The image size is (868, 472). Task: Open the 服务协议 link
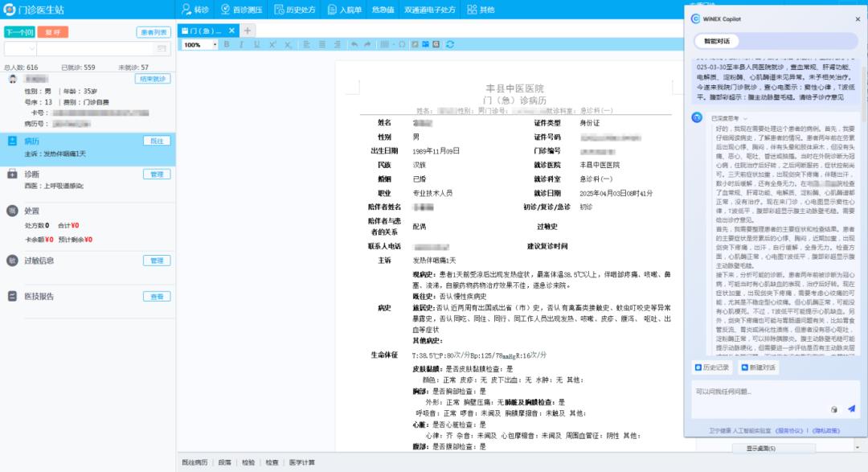pos(789,430)
